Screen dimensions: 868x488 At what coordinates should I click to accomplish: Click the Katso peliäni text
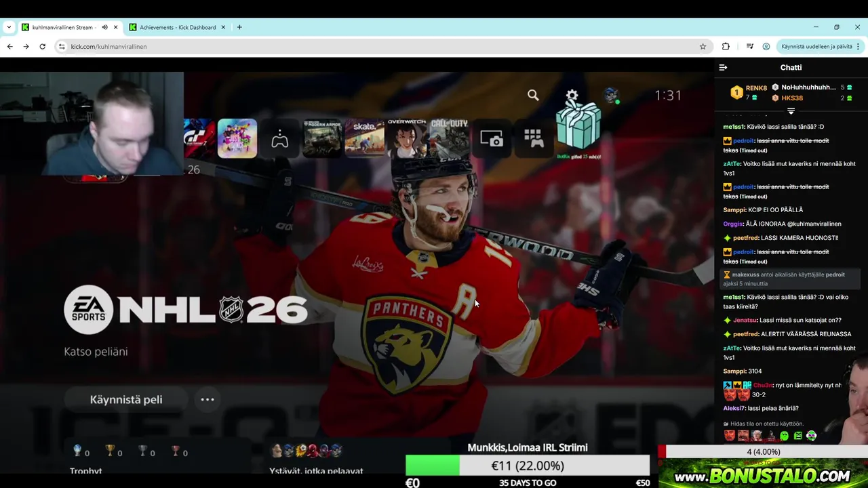(96, 351)
